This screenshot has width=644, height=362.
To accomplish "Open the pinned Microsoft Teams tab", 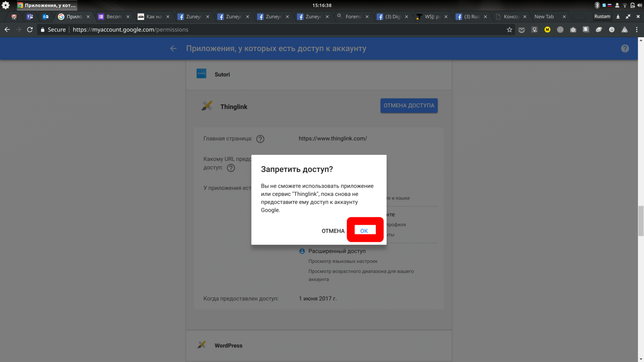I will tap(30, 17).
